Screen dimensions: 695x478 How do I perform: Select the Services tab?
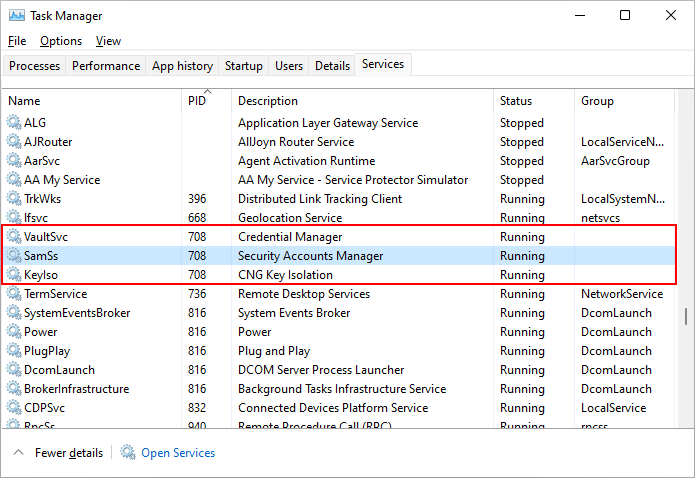383,64
